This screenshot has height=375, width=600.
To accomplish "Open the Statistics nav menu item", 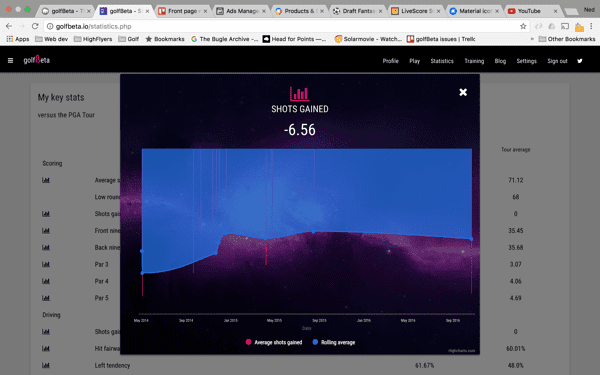I will point(442,61).
